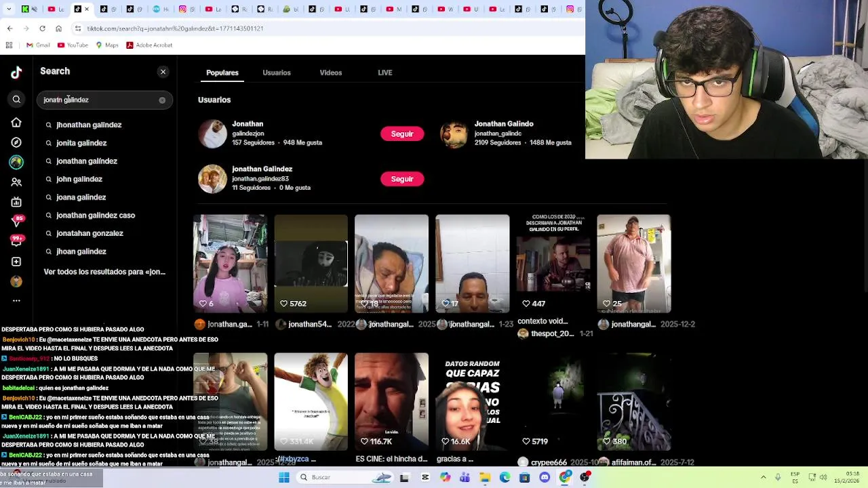Open video thumbnail with 5719 likes
This screenshot has width=868, height=488.
tap(553, 401)
